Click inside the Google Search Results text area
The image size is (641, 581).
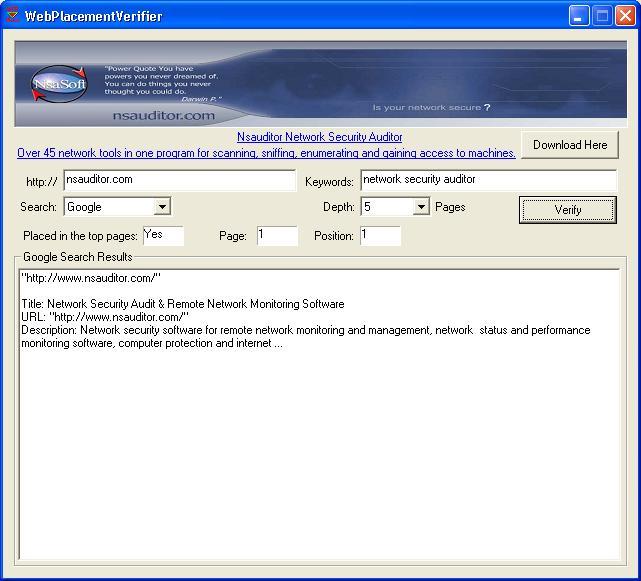click(320, 450)
